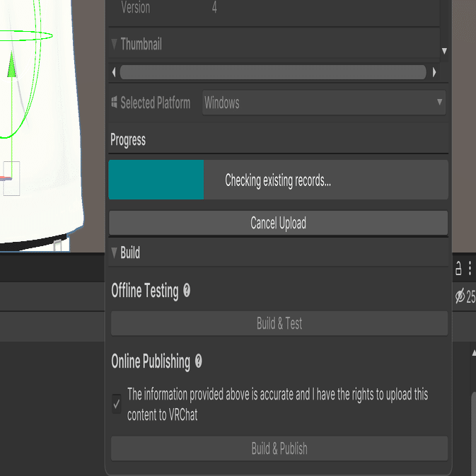The height and width of the screenshot is (476, 476).
Task: Collapse the Thumbnail section foldout
Action: (114, 44)
